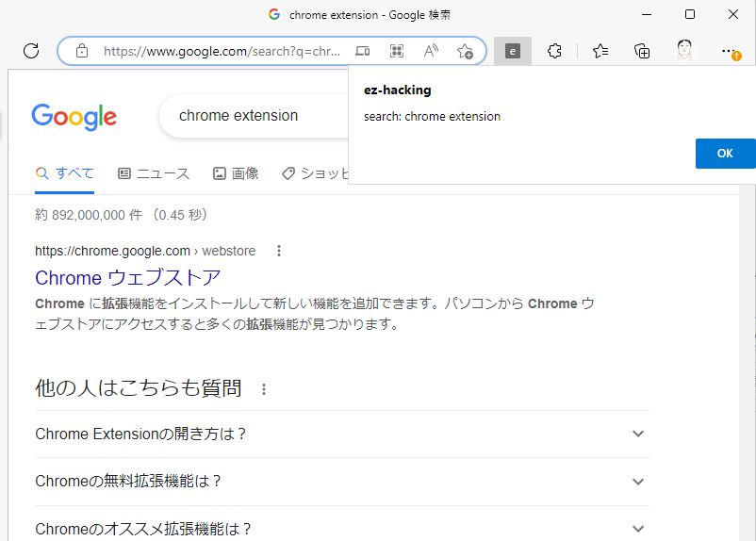Click the https://chrome.google.com › webstore URL

click(x=145, y=251)
